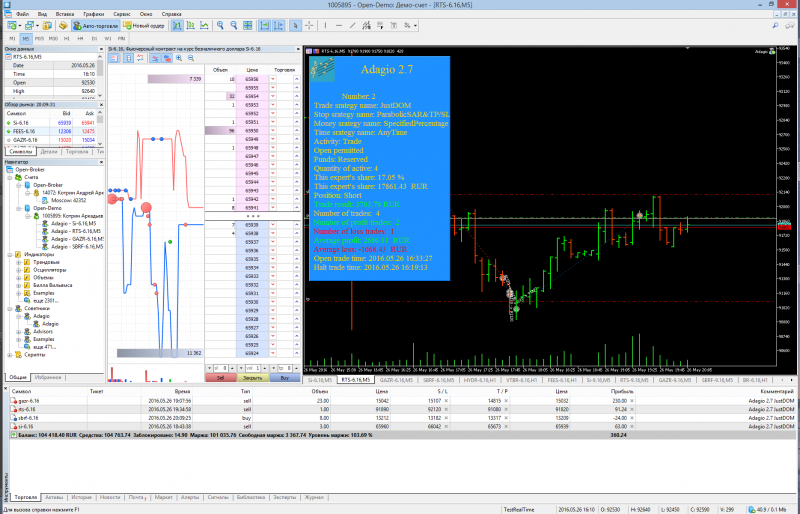The height and width of the screenshot is (514, 800).
Task: Switch to the Детали market watch tab
Action: (49, 152)
